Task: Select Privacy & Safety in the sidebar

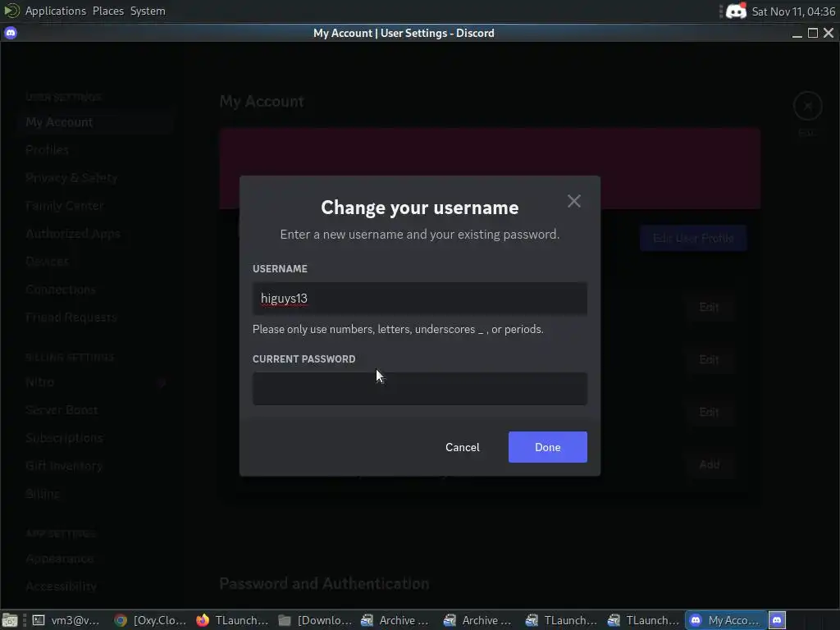Action: [94, 178]
